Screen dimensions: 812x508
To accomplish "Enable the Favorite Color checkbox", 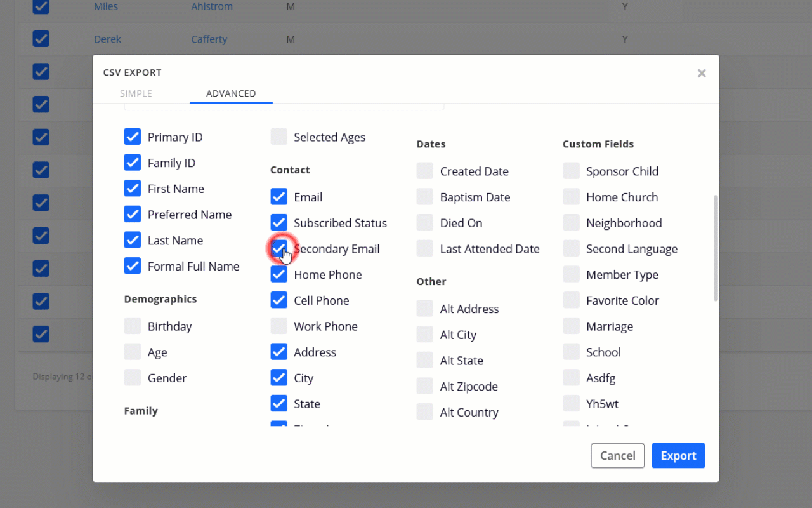I will tap(572, 300).
